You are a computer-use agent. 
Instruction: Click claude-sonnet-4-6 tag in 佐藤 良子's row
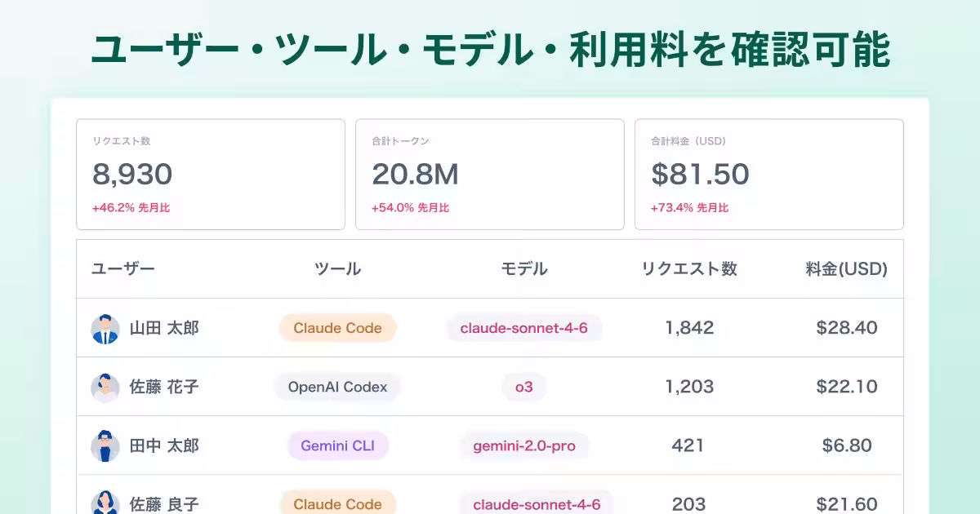click(x=537, y=503)
